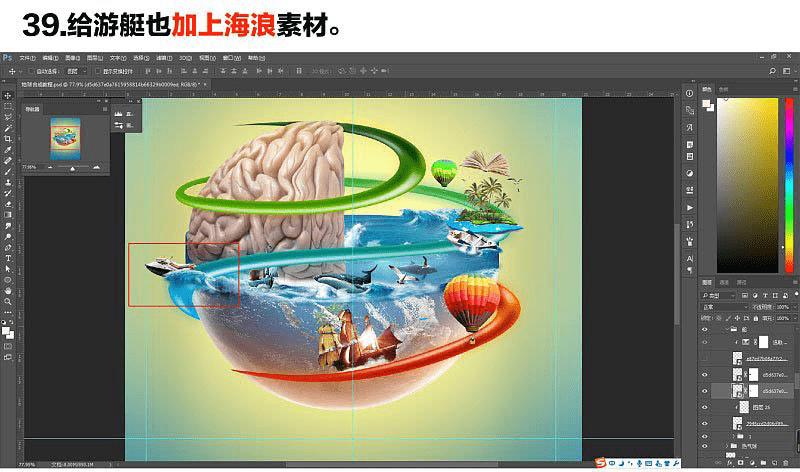Hide the group named 1
The image size is (800, 472).
pos(705,437)
